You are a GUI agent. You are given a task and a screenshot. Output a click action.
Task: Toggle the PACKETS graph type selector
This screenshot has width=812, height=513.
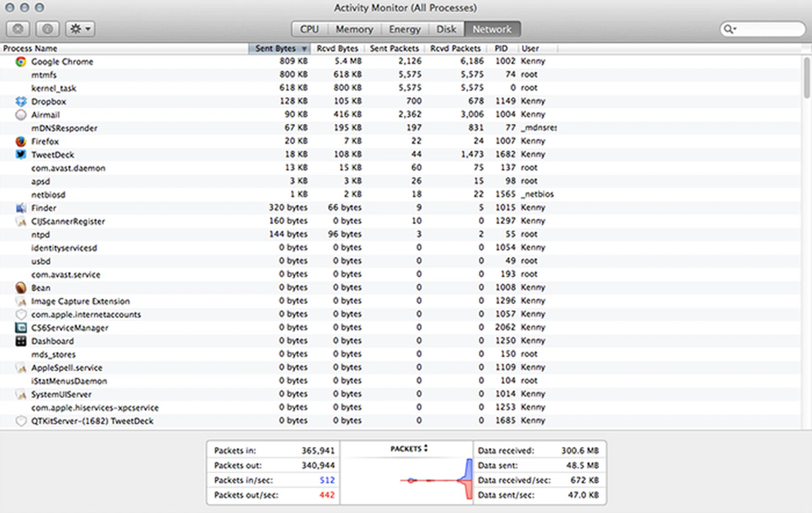[409, 448]
